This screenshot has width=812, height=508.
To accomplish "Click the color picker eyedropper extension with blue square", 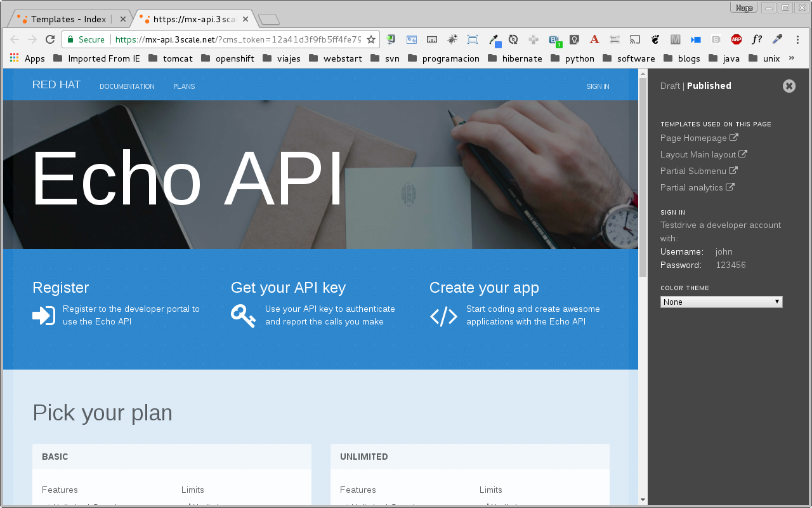I will (x=495, y=41).
